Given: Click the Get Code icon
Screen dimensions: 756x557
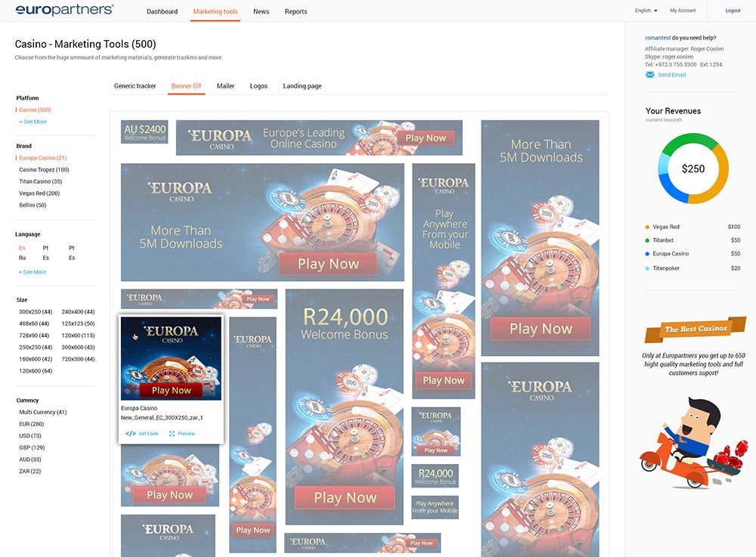Looking at the screenshot, I should tap(130, 434).
